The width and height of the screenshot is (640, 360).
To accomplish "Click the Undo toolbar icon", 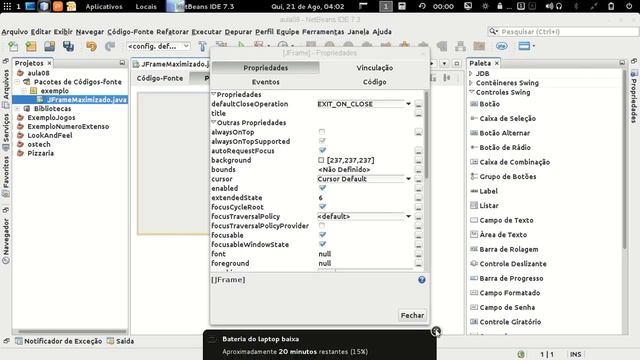I will [x=91, y=46].
